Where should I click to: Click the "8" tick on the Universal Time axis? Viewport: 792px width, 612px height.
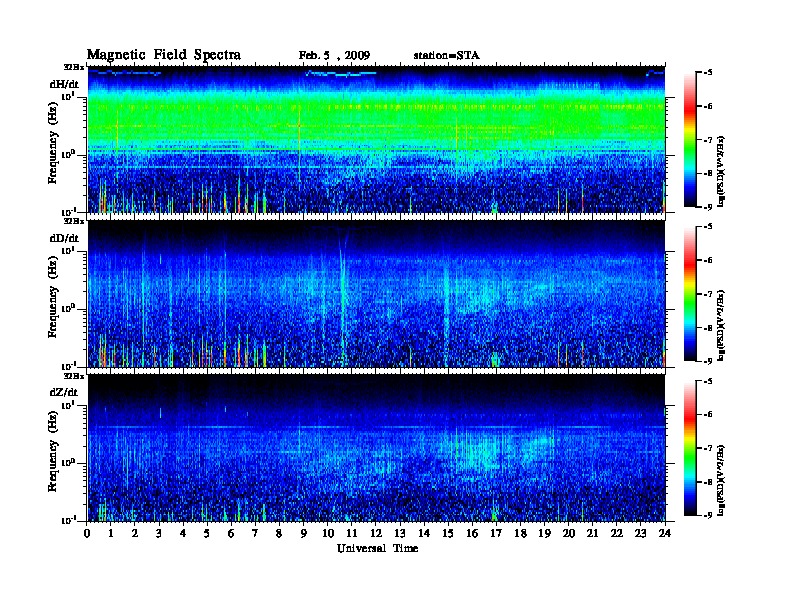coord(279,534)
